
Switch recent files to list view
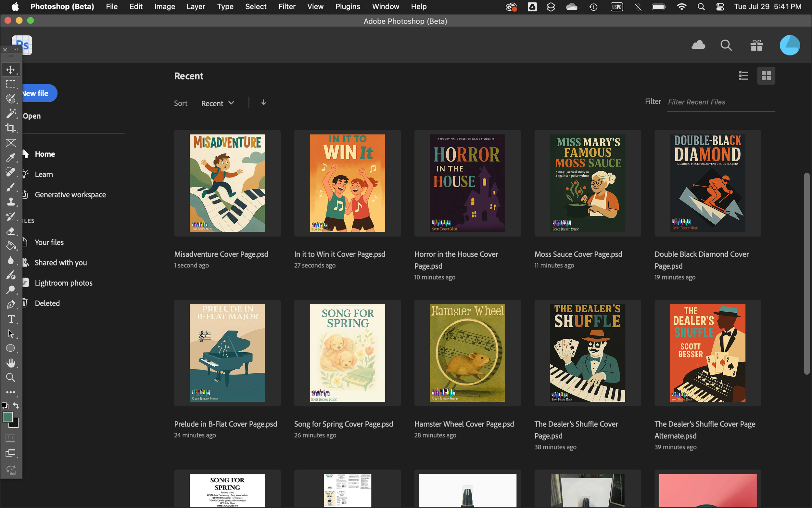[743, 76]
